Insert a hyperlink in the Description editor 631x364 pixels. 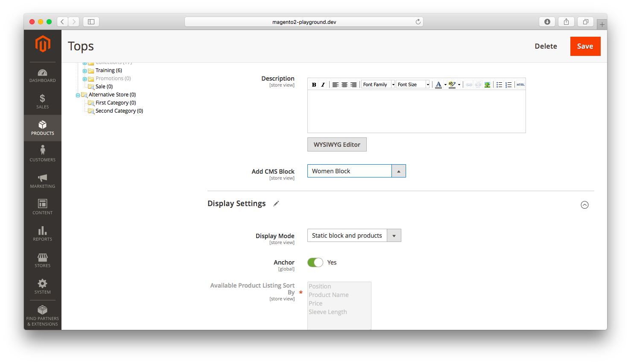coord(468,84)
